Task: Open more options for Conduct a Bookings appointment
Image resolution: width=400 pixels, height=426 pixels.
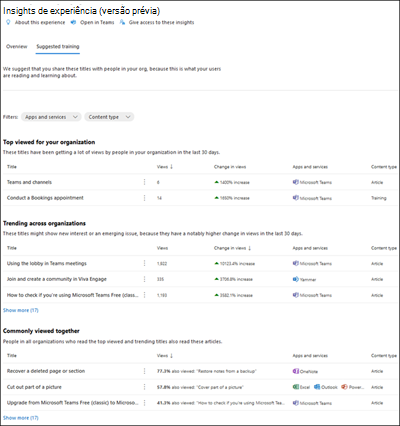Action: pos(144,198)
